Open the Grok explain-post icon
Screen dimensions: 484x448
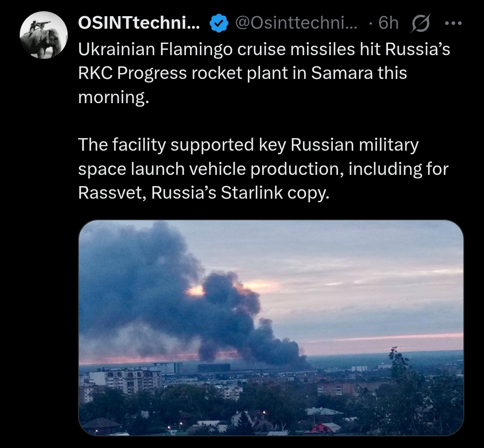pos(420,23)
